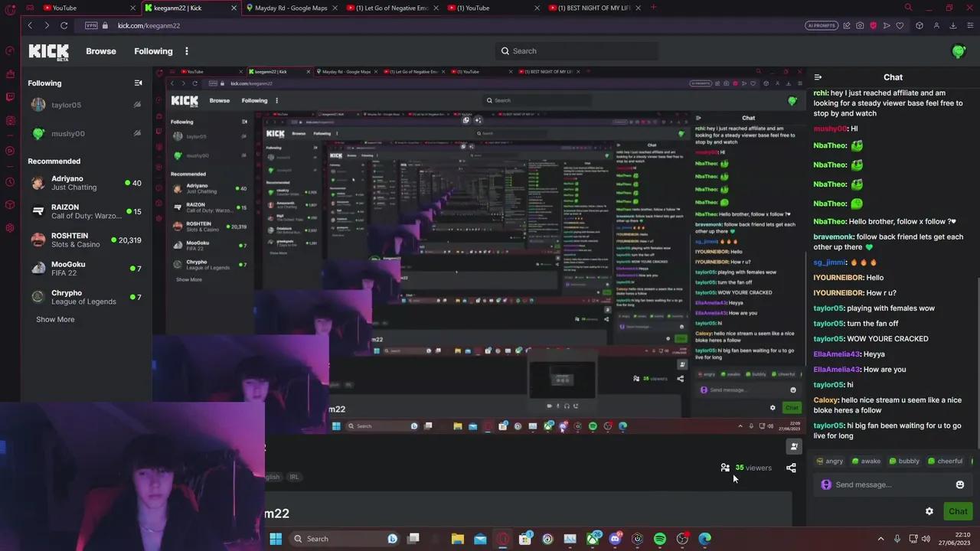
Task: Open the Kick logo home link
Action: pos(49,51)
